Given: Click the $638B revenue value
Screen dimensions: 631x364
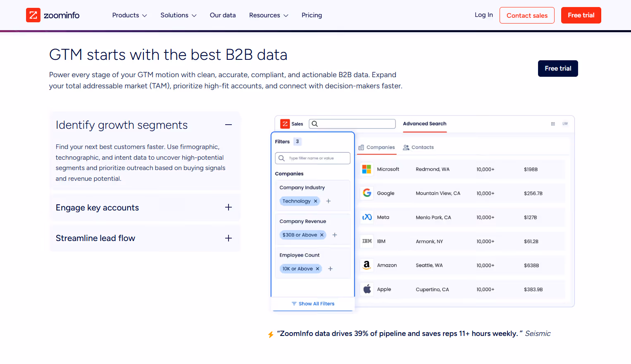Looking at the screenshot, I should [531, 265].
